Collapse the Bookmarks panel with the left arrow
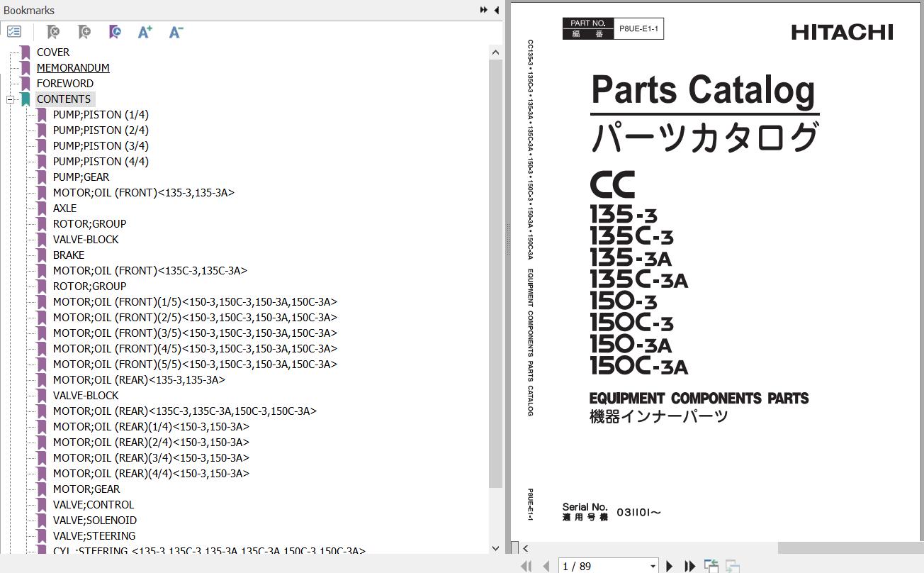The width and height of the screenshot is (924, 573). (x=496, y=10)
